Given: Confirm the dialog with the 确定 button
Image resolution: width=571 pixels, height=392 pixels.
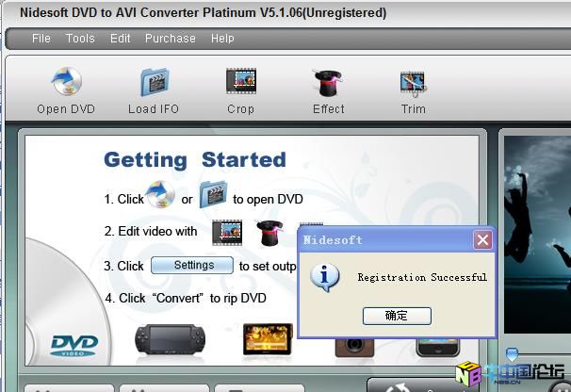Looking at the screenshot, I should point(397,316).
